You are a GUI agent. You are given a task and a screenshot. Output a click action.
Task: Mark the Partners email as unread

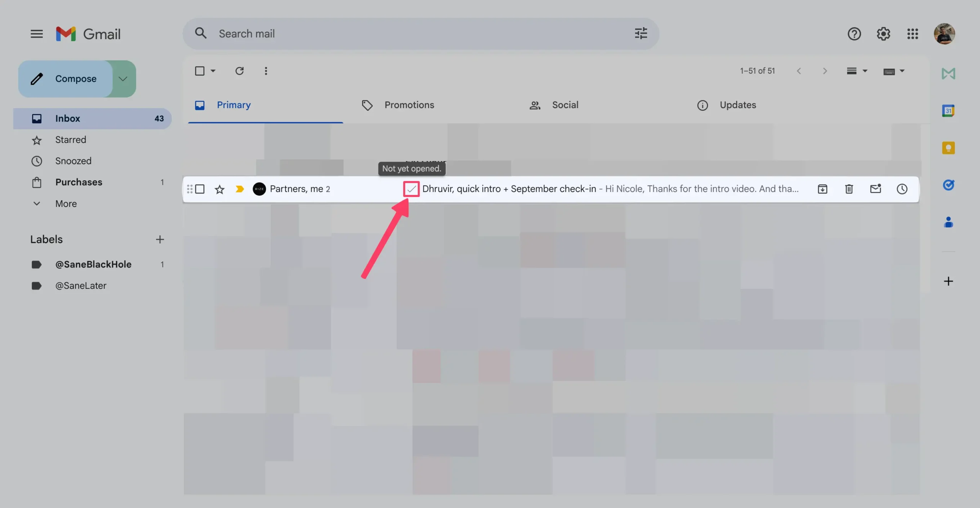click(875, 189)
